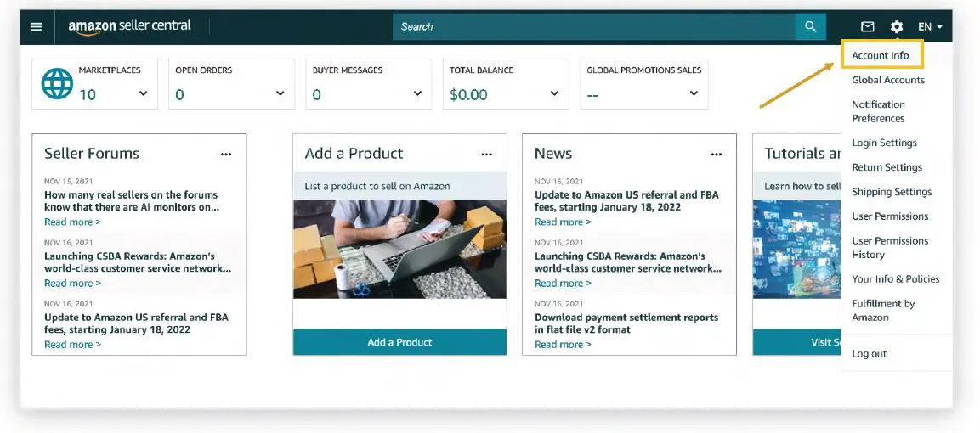The image size is (980, 433).
Task: Open the Add a Product laptop image
Action: tap(400, 249)
